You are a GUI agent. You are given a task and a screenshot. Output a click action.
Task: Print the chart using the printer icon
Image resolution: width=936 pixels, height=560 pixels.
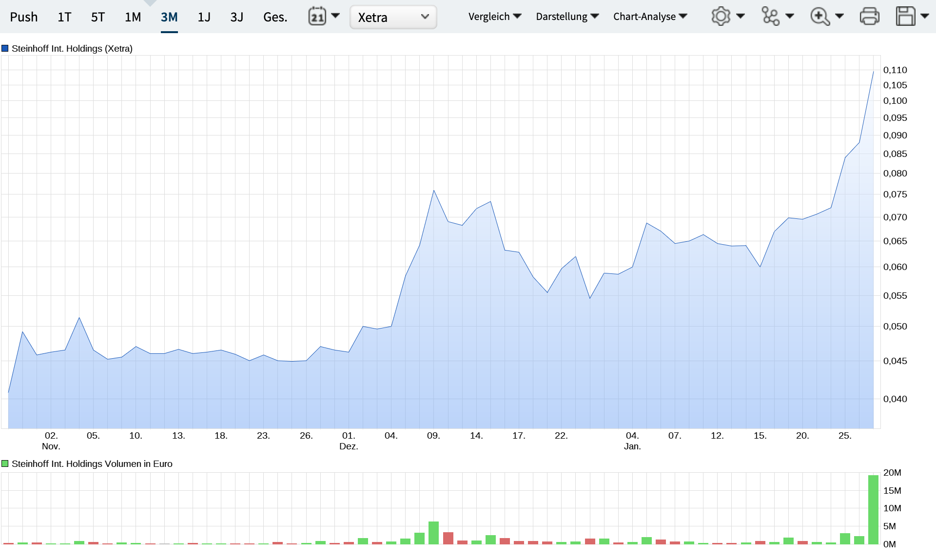coord(871,16)
